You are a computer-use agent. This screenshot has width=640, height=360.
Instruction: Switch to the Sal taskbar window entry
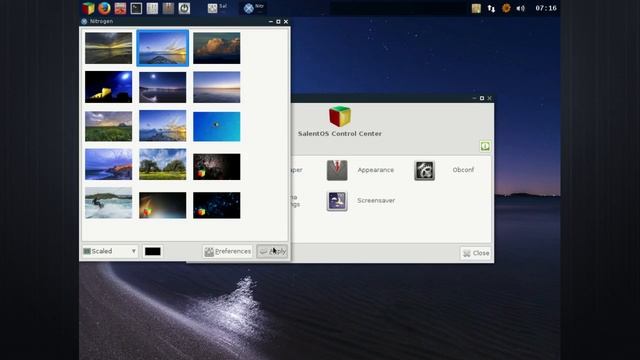pos(218,8)
